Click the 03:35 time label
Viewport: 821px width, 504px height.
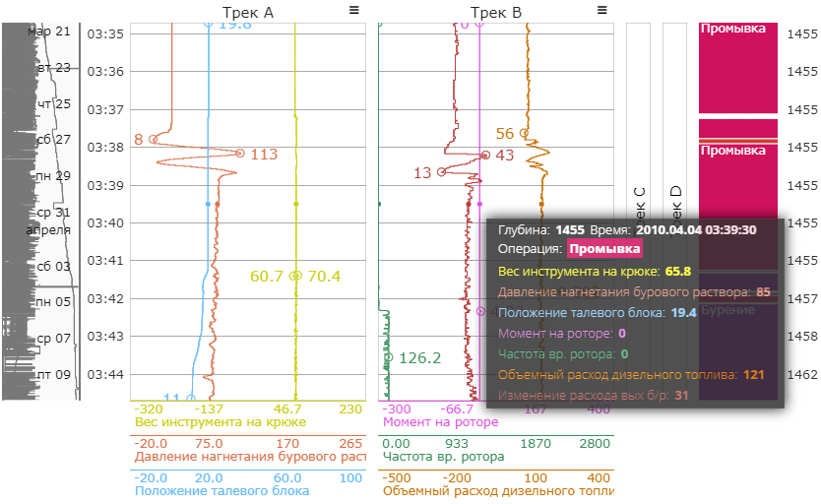coord(105,34)
